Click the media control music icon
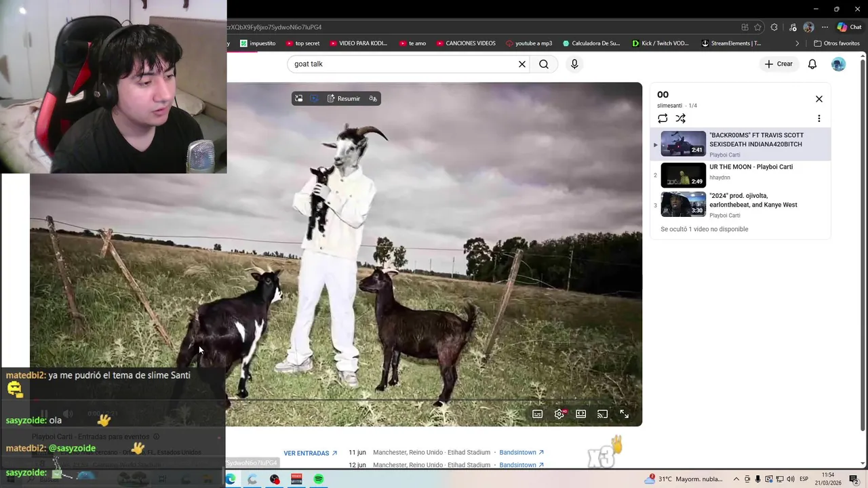This screenshot has width=868, height=488. click(793, 27)
